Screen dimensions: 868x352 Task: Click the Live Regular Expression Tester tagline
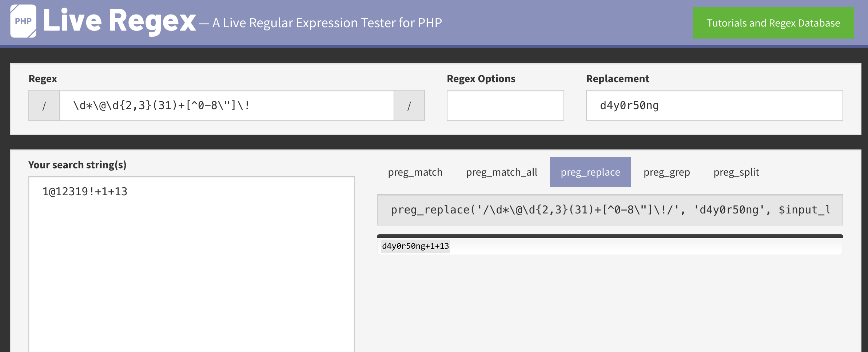click(x=327, y=23)
